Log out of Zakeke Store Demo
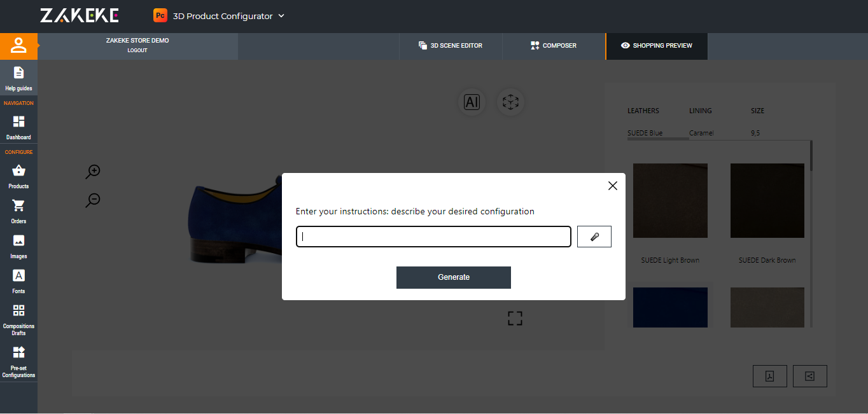 137,50
